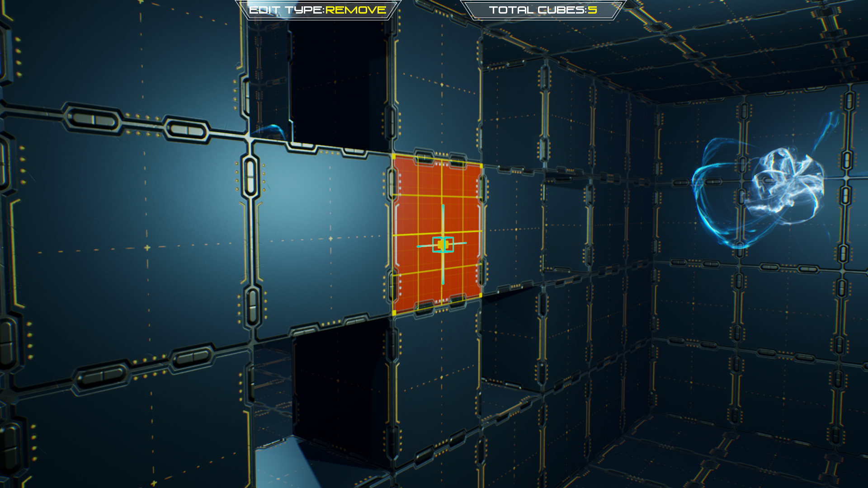The height and width of the screenshot is (488, 868).
Task: Expand the EDIT TYPE banner options
Action: tap(316, 8)
